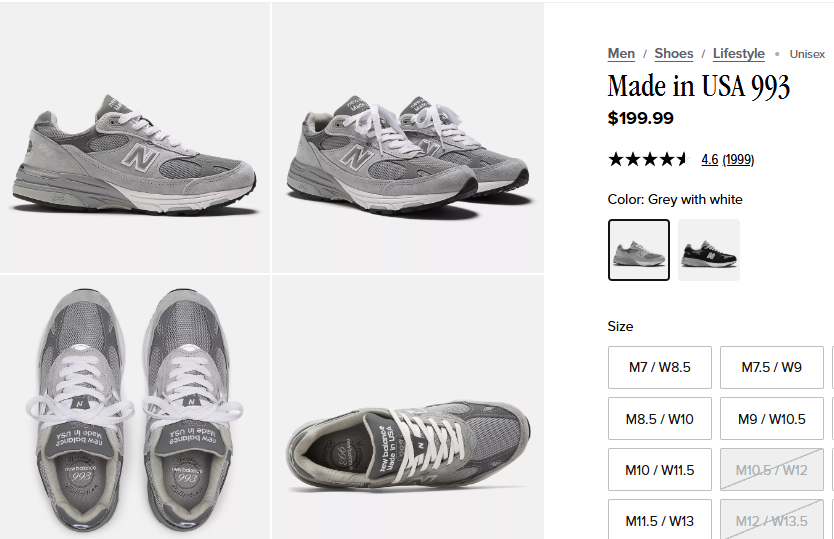
Task: Choose size M7 / W8.5
Action: 660,368
